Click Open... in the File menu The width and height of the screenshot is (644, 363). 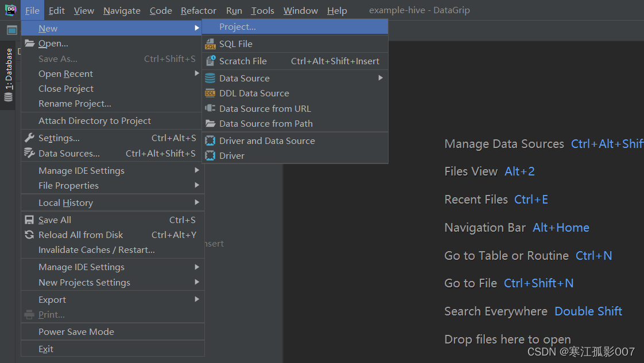point(111,43)
